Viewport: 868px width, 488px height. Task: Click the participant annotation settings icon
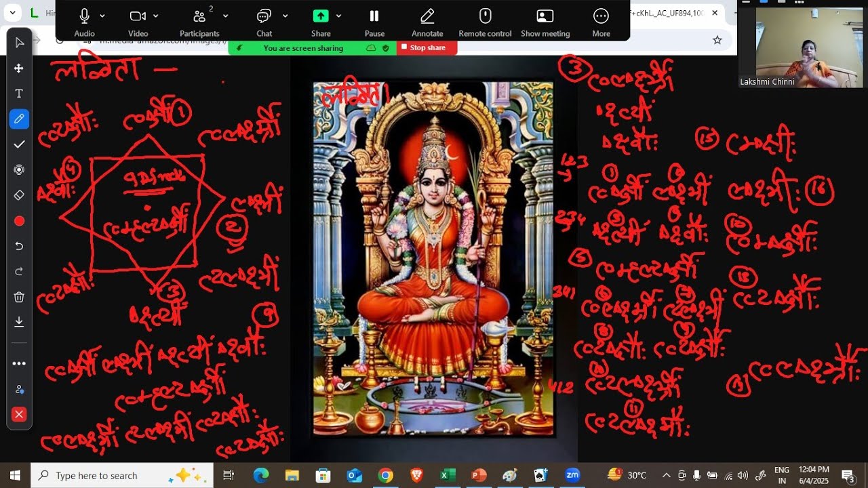[x=19, y=389]
